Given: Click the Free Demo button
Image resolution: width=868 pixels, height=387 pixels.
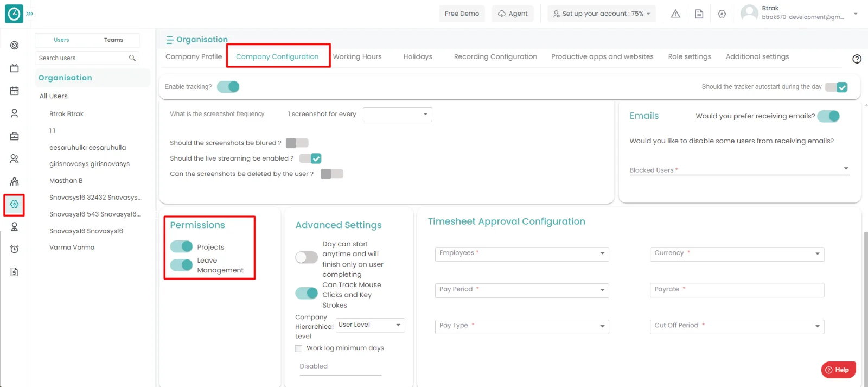Looking at the screenshot, I should [462, 14].
